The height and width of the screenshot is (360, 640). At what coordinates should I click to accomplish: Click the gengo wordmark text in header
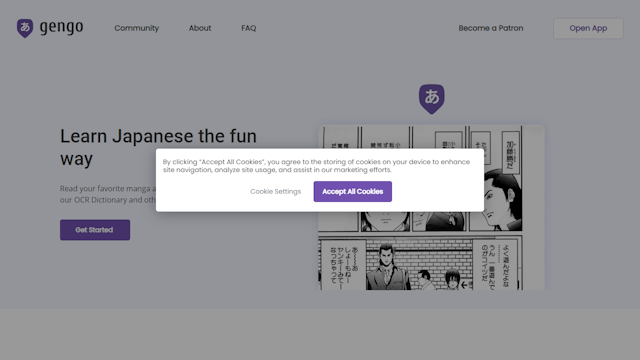(61, 27)
